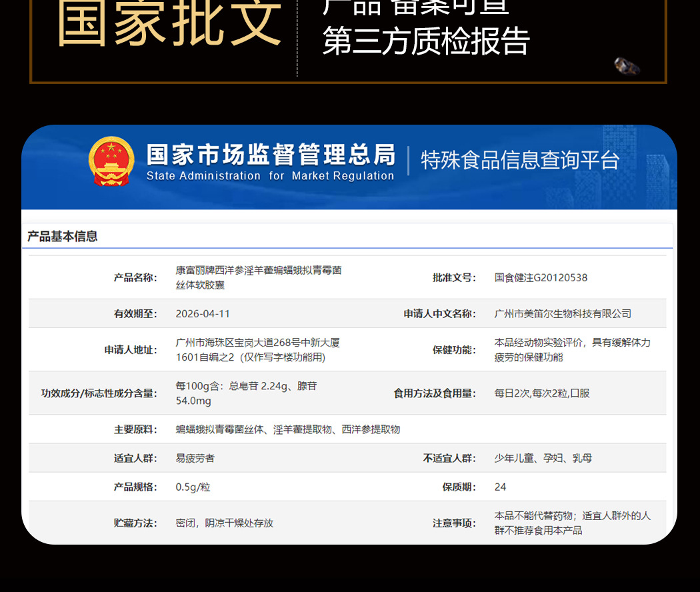700x592 pixels.
Task: Click the 适宜人群 label
Action: coord(135,458)
